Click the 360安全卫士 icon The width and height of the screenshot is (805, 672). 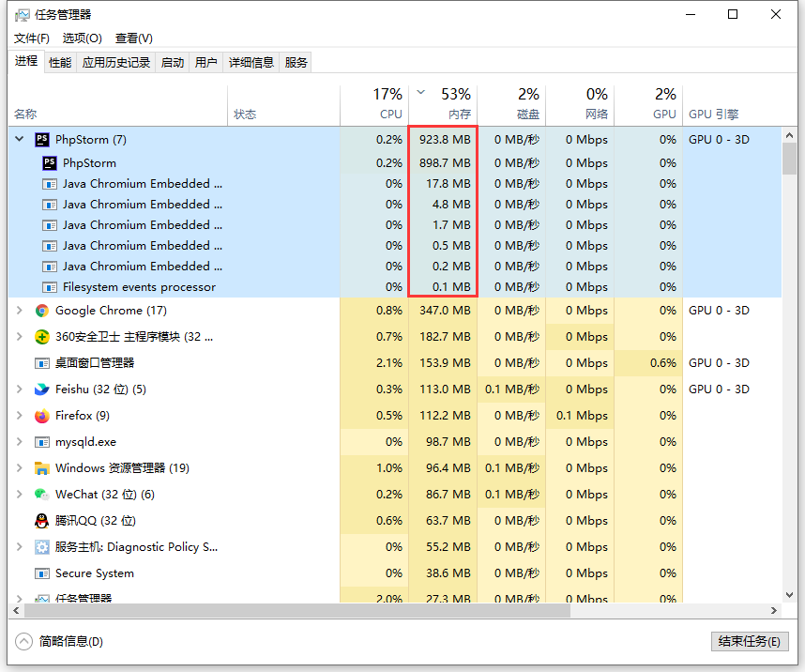(x=42, y=337)
